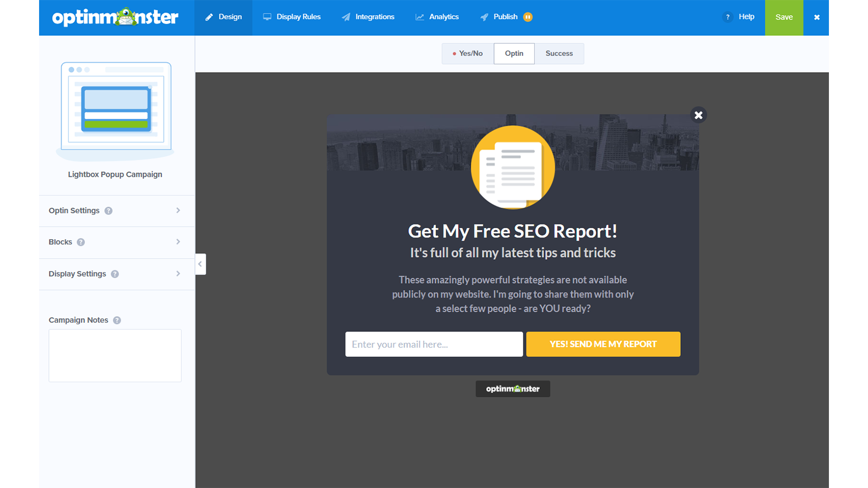Select the Optin view tab
The height and width of the screenshot is (488, 868).
(514, 54)
